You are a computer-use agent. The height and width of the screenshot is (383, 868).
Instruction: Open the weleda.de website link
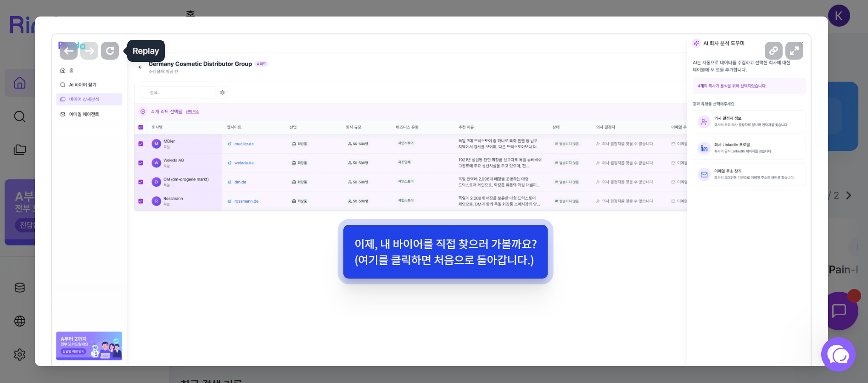click(x=244, y=163)
